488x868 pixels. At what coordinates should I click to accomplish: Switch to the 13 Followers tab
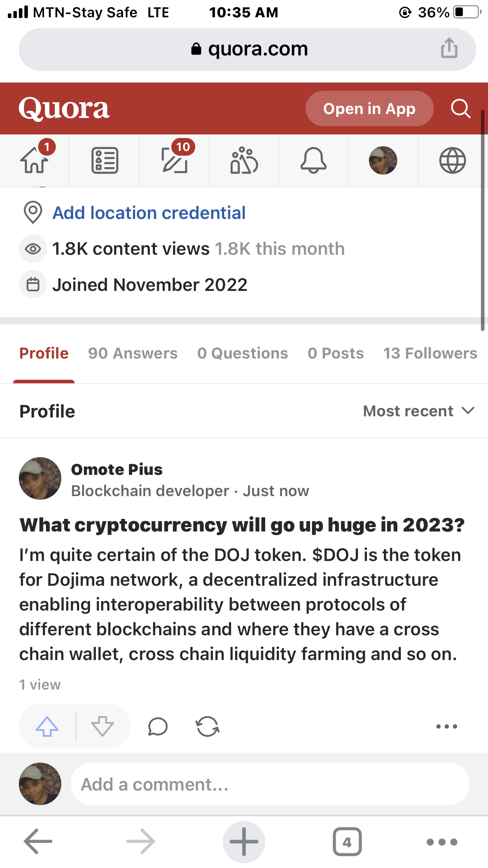(430, 353)
